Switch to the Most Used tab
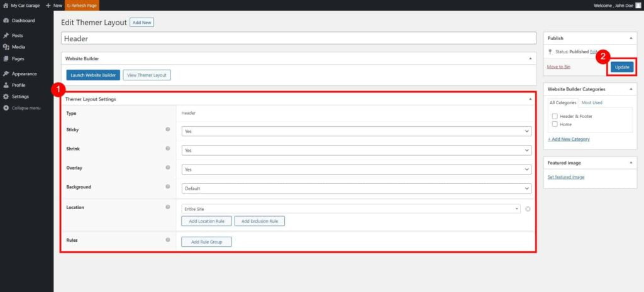 coord(591,102)
